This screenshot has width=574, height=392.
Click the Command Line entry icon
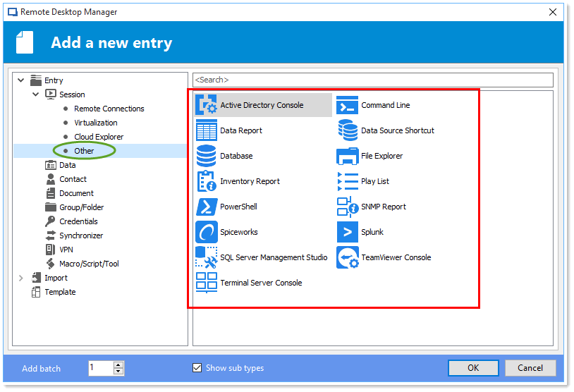click(x=348, y=105)
